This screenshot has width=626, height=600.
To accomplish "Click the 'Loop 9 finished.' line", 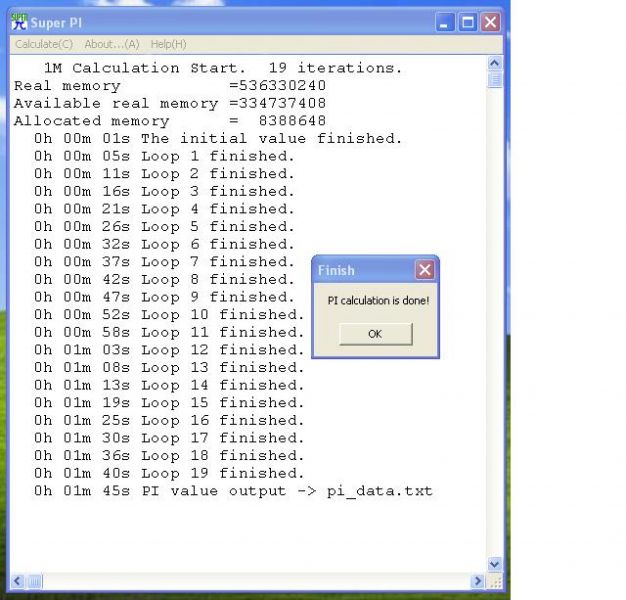I will (164, 297).
